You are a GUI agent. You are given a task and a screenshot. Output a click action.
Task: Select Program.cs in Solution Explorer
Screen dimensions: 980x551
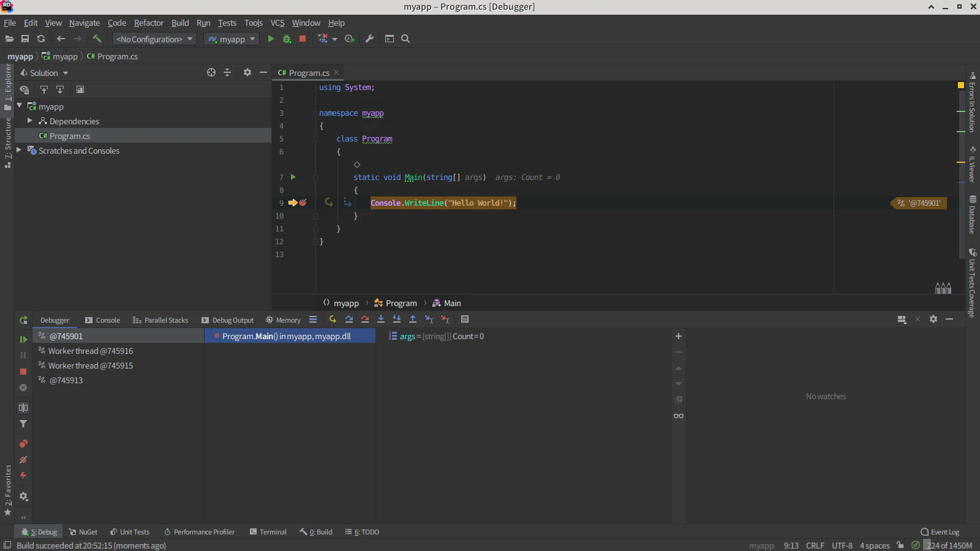pyautogui.click(x=143, y=136)
